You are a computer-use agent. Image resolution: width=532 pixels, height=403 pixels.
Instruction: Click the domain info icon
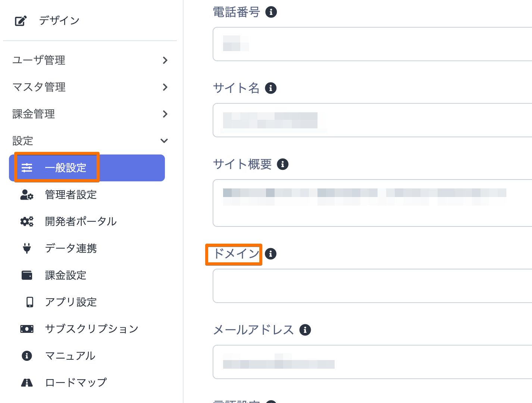(271, 254)
